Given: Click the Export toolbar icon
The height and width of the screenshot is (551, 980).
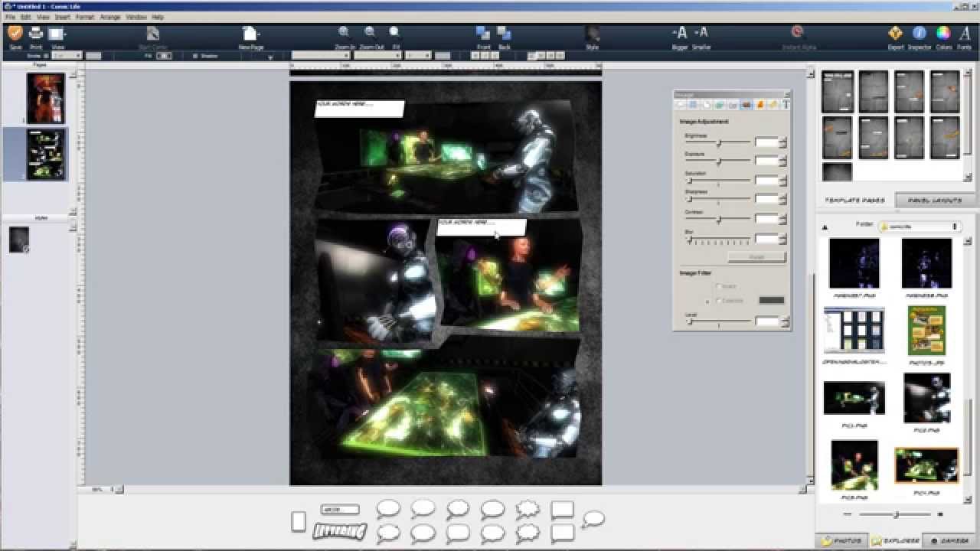Looking at the screenshot, I should coord(895,34).
